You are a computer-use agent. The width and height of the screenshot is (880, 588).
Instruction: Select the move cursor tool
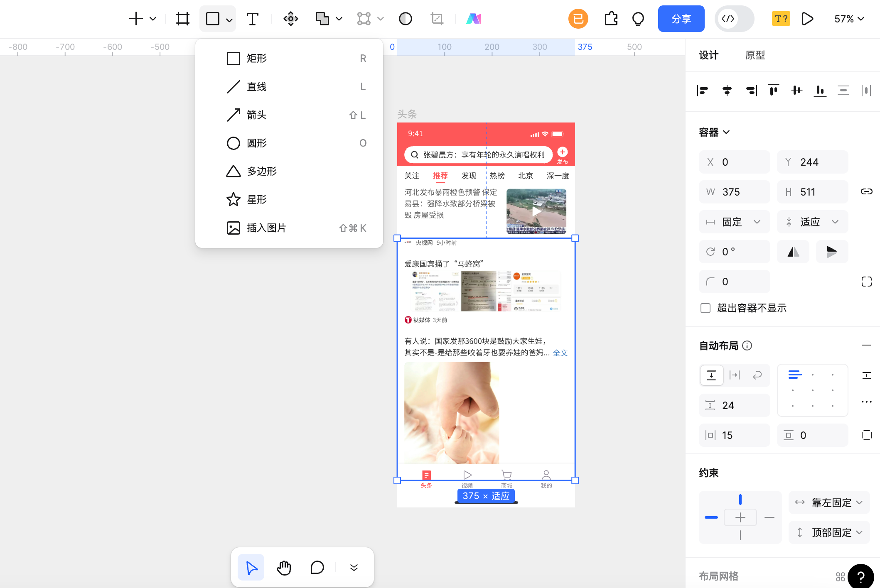point(251,567)
